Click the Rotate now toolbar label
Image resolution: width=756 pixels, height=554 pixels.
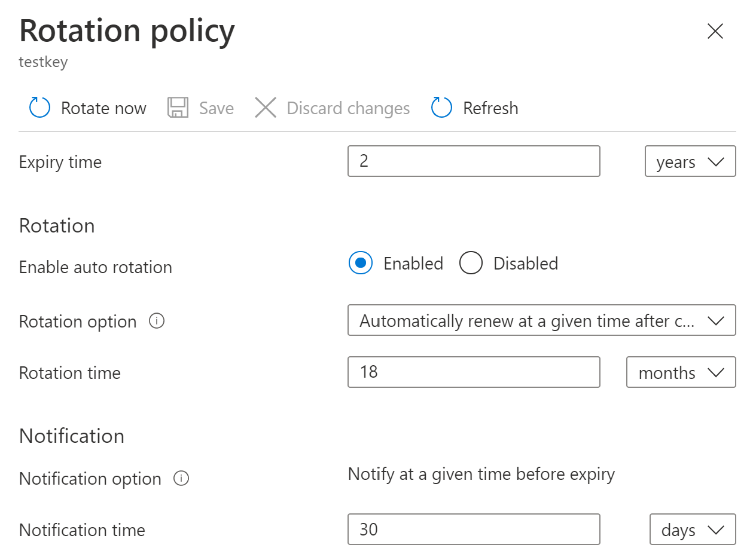[x=103, y=108]
